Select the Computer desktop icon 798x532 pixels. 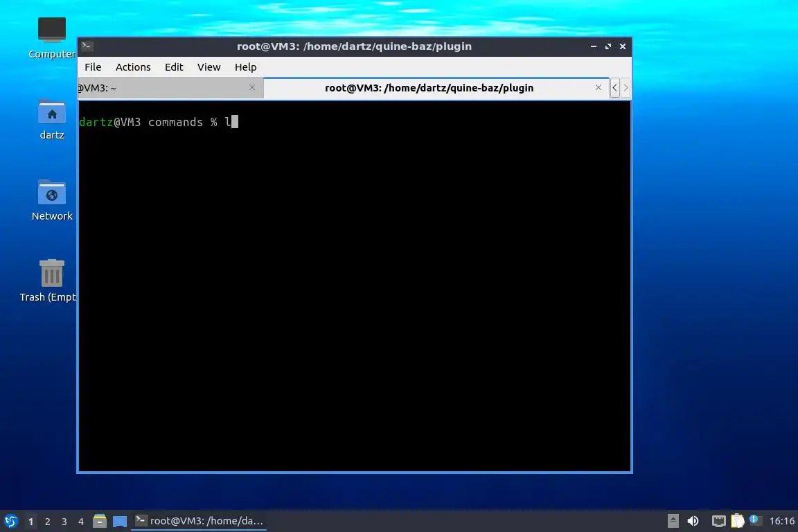pos(52,37)
